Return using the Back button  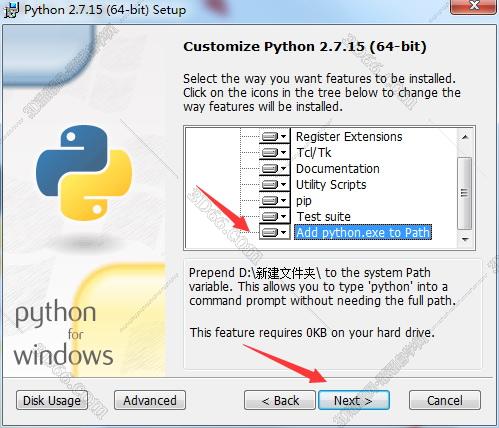pyautogui.click(x=280, y=400)
